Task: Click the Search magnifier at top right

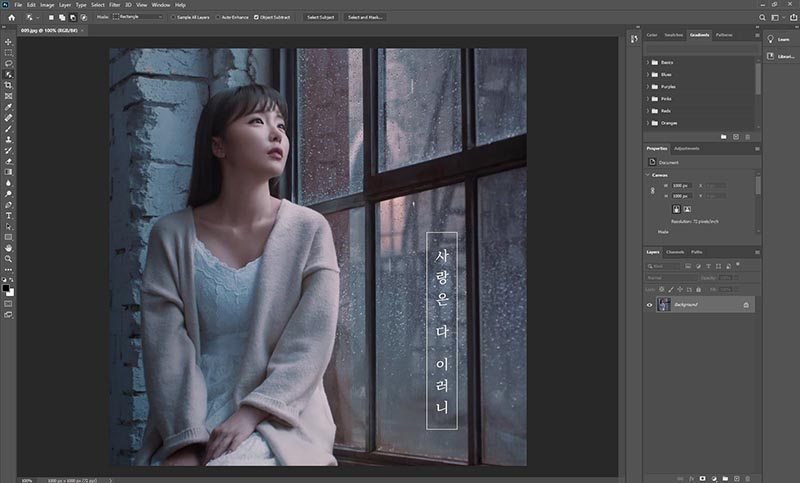Action: 762,17
